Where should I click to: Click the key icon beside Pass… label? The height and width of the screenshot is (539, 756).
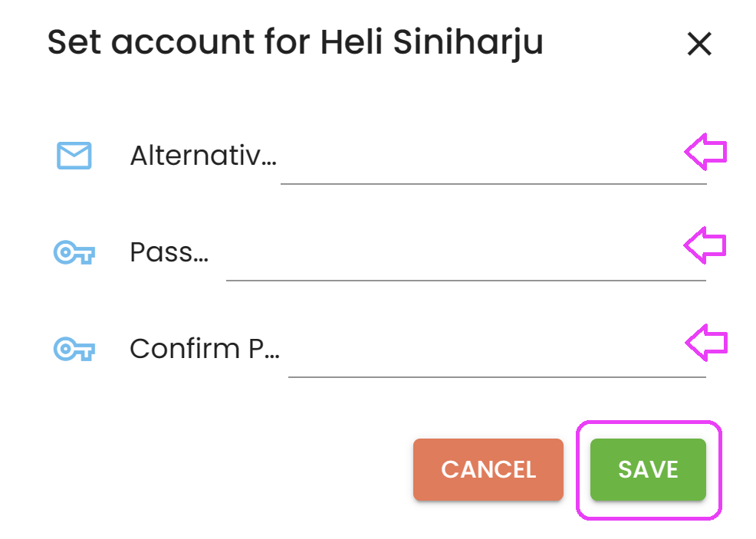(74, 252)
